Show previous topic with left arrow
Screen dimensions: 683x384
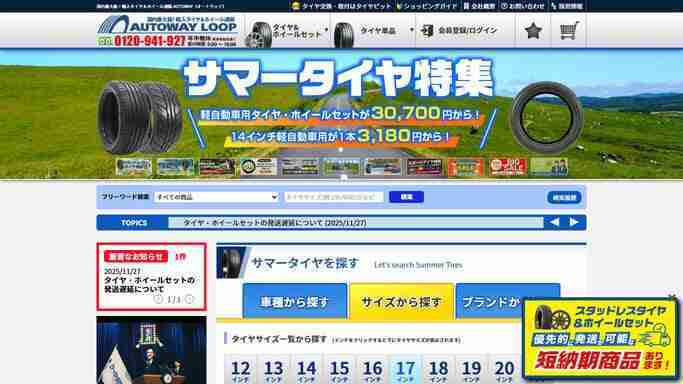click(x=554, y=222)
